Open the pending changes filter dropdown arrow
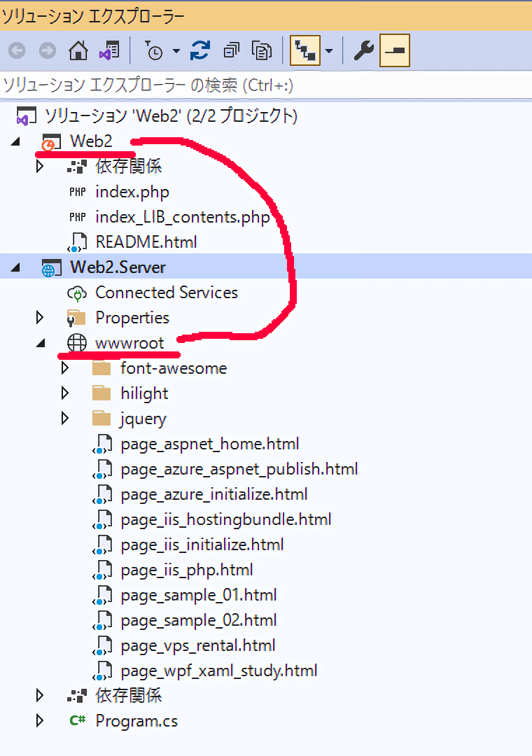Screen dimensions: 532x756 click(x=176, y=51)
